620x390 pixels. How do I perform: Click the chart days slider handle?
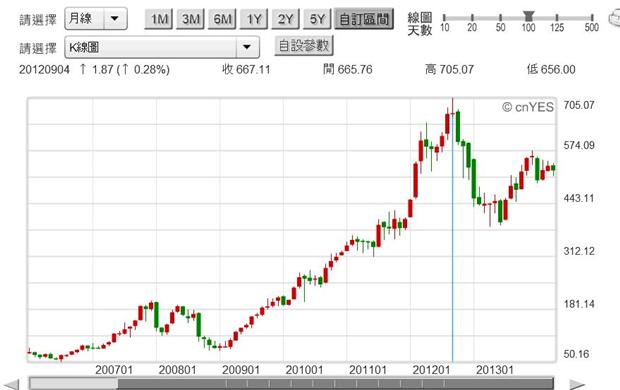pos(528,16)
